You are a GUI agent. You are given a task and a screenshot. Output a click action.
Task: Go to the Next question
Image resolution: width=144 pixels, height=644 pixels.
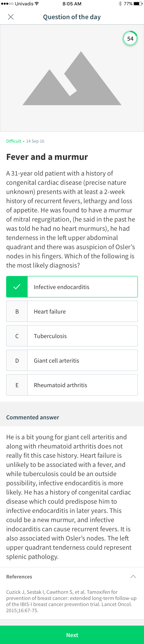tap(72, 635)
